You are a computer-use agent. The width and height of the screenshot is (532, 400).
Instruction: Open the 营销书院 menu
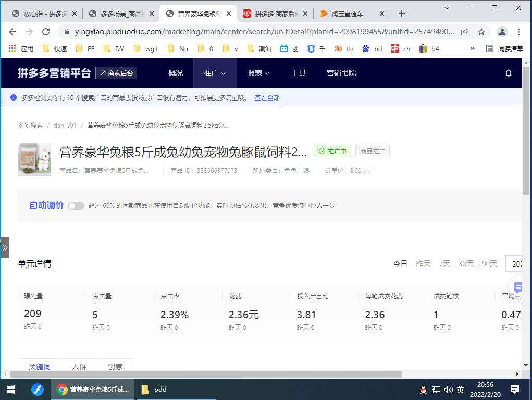coord(341,73)
